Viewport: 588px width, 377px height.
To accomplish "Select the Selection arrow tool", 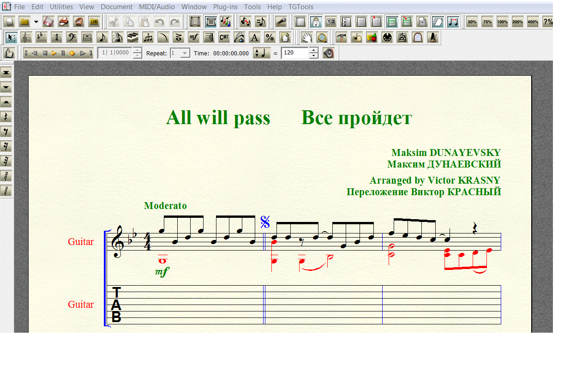I will tap(12, 37).
